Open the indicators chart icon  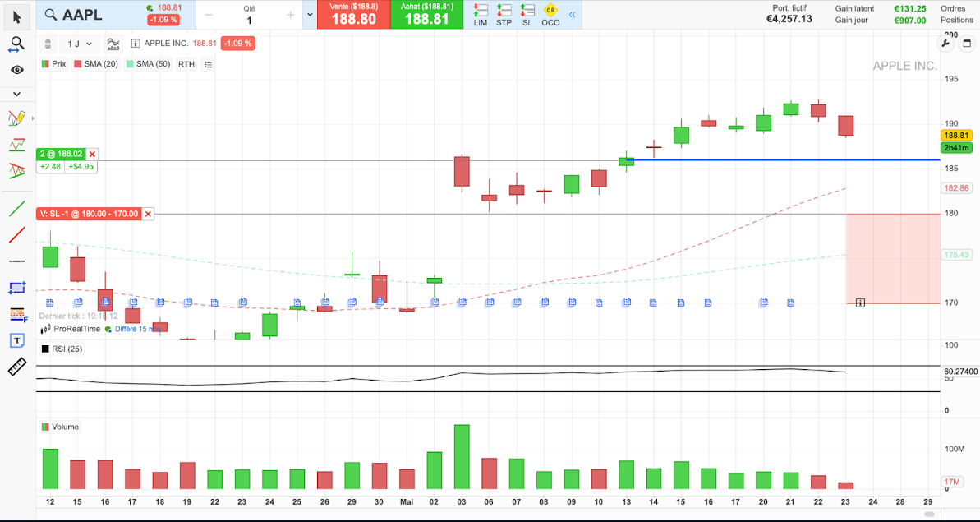113,44
